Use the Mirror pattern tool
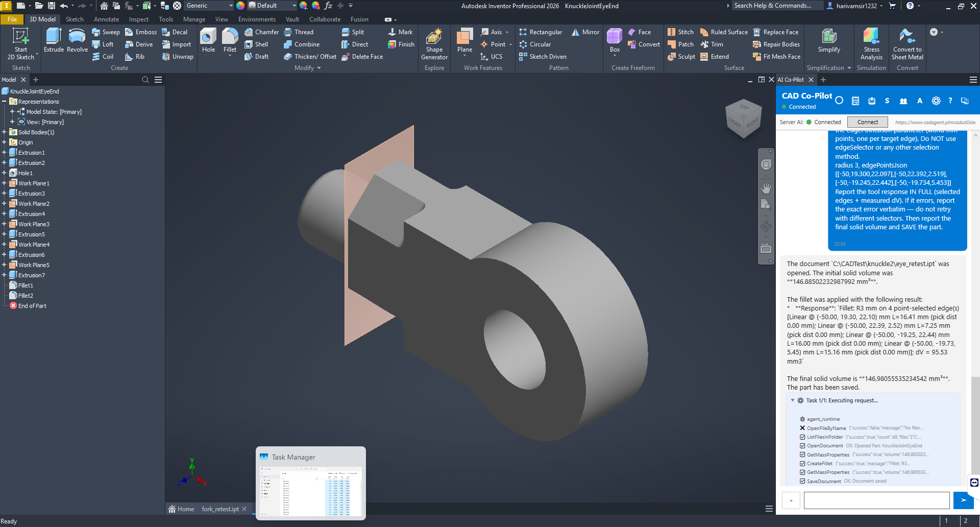The height and width of the screenshot is (527, 980). 585,32
